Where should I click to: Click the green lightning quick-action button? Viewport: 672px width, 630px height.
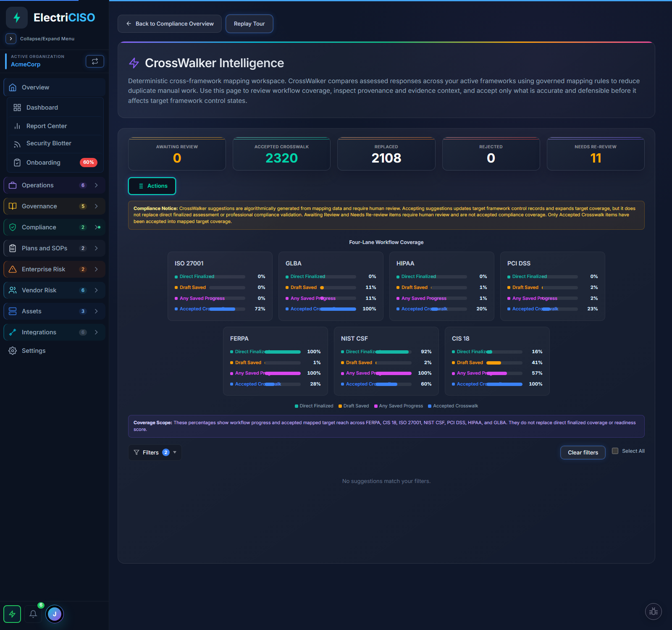click(x=12, y=614)
